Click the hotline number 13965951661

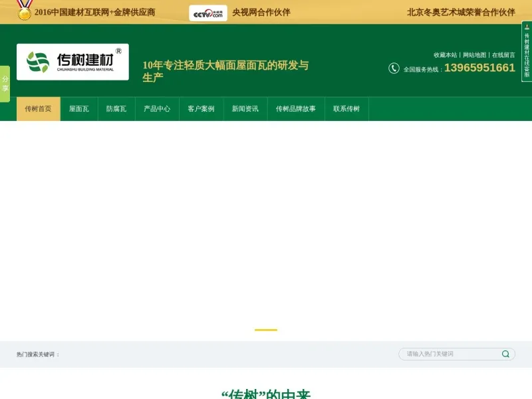479,68
